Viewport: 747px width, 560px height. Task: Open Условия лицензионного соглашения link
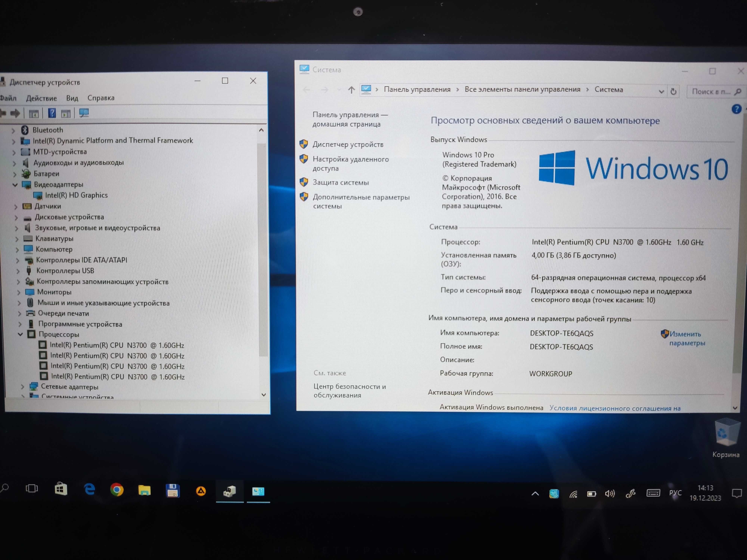[615, 408]
